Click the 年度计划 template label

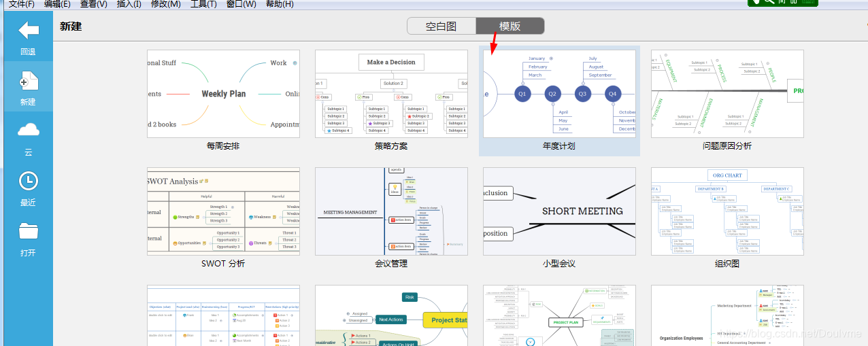point(559,146)
